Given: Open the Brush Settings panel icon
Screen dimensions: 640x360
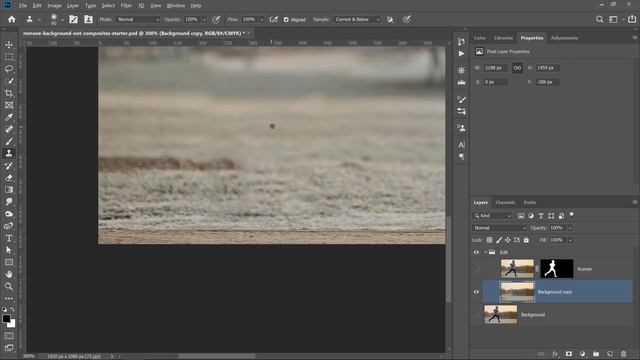Looking at the screenshot, I should (x=461, y=99).
